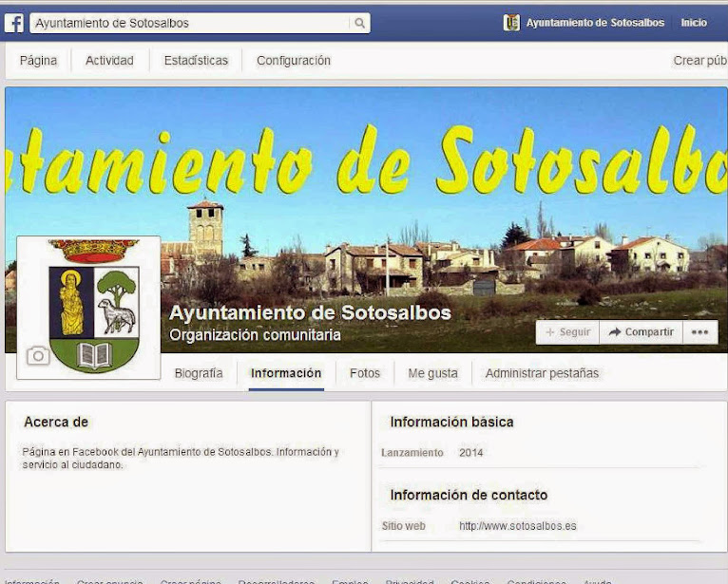Click the camera icon on profile picture

[x=38, y=356]
